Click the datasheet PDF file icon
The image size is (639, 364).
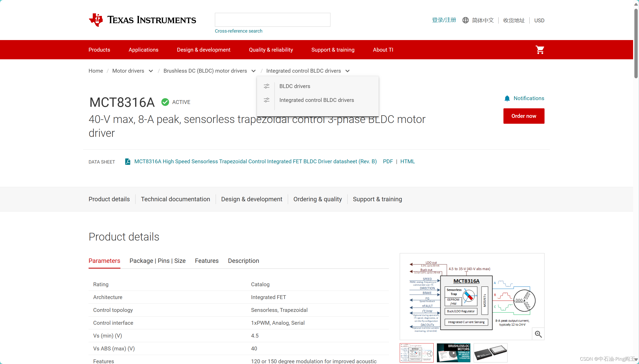click(x=128, y=161)
